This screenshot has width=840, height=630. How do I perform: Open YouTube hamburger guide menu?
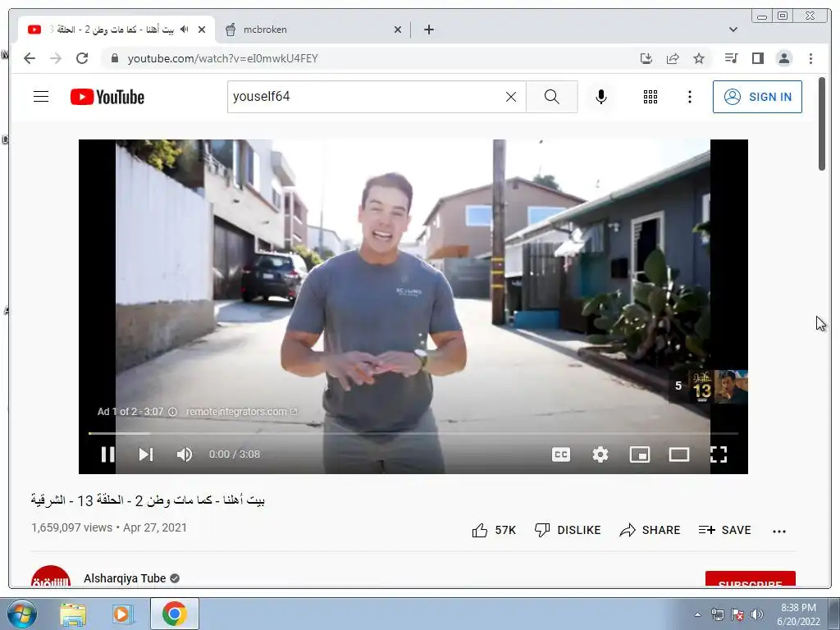(x=41, y=97)
